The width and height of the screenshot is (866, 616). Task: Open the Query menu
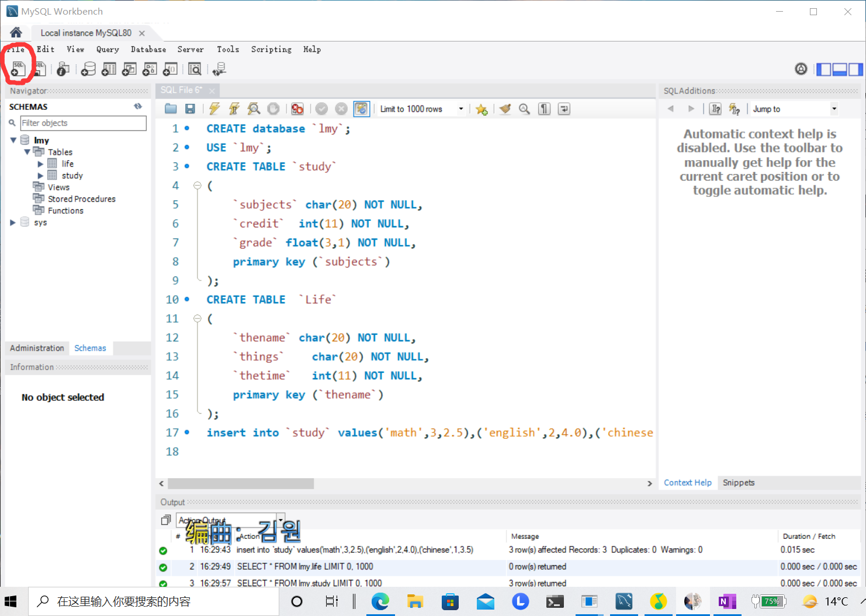click(108, 49)
